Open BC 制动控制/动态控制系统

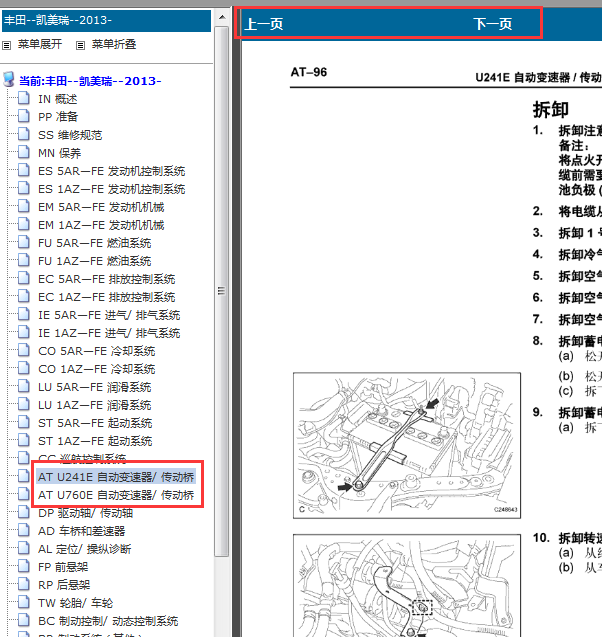(108, 621)
